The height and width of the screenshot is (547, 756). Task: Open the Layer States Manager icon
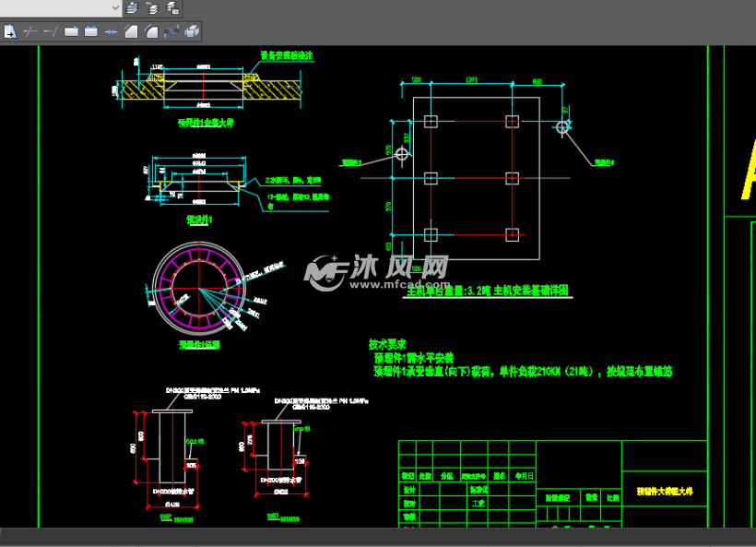pos(172,7)
